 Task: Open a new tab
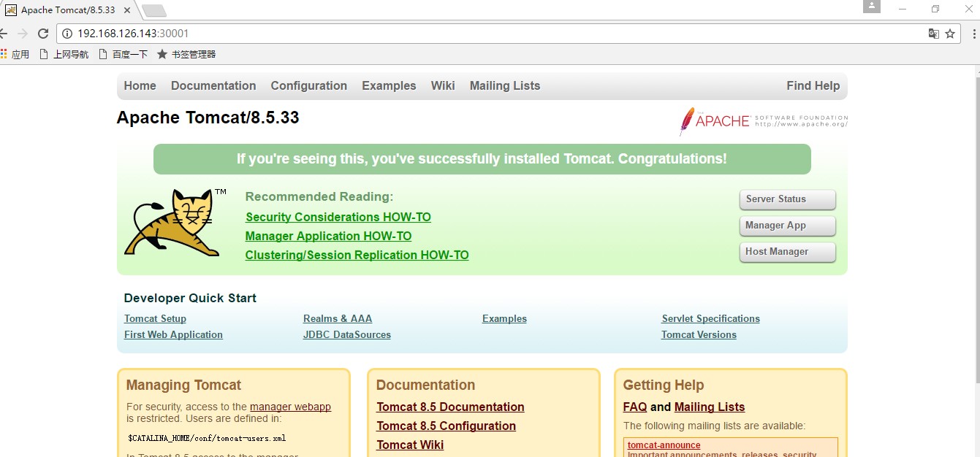[x=154, y=10]
